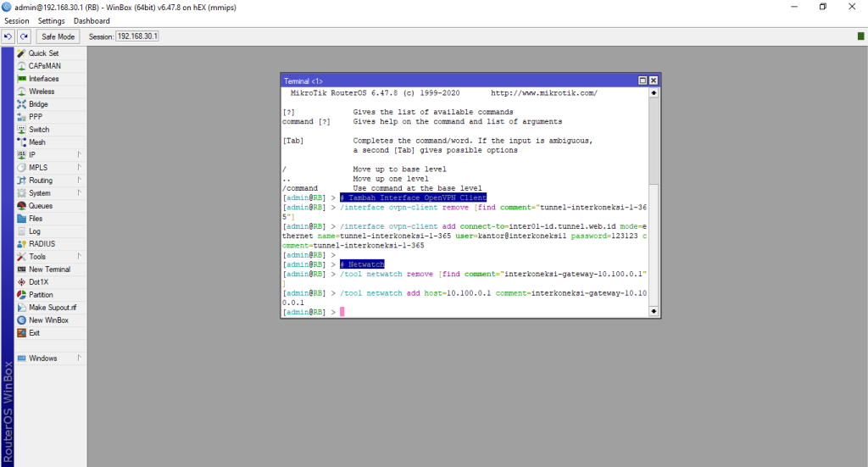Click the Session address field
Viewport: 868px width, 467px height.
[x=136, y=36]
